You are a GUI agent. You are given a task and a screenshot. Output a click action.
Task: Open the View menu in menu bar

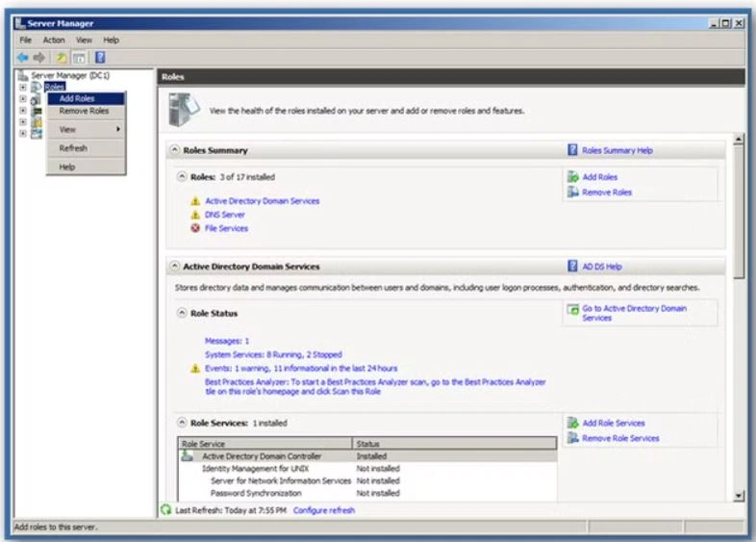coord(84,40)
